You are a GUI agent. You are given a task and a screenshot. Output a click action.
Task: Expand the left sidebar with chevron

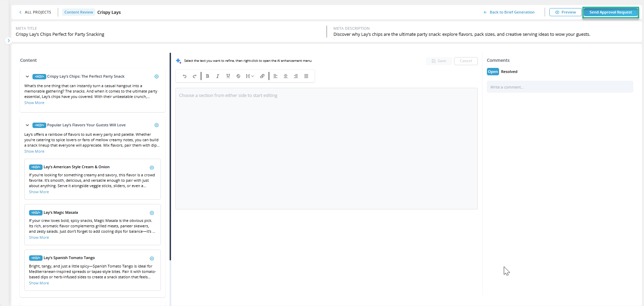coord(9,41)
